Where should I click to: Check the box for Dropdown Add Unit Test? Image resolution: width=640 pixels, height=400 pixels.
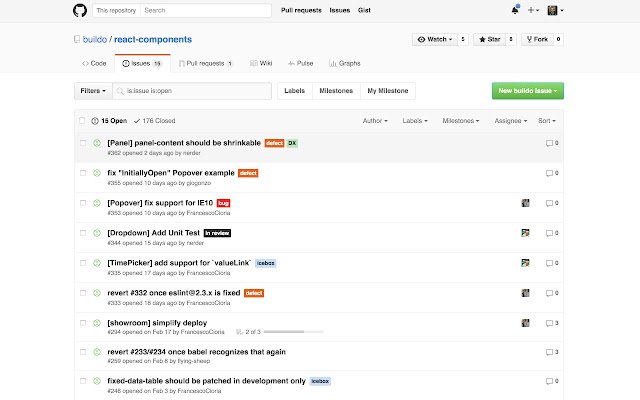[x=83, y=233]
